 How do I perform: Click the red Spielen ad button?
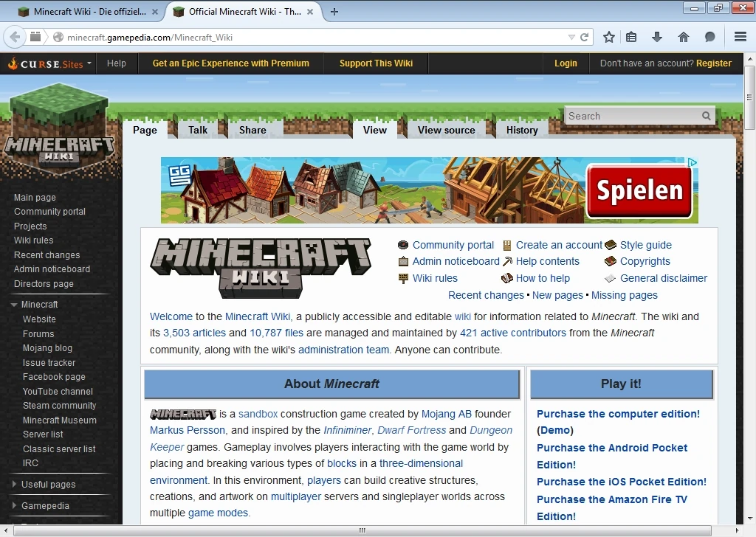[x=639, y=191]
